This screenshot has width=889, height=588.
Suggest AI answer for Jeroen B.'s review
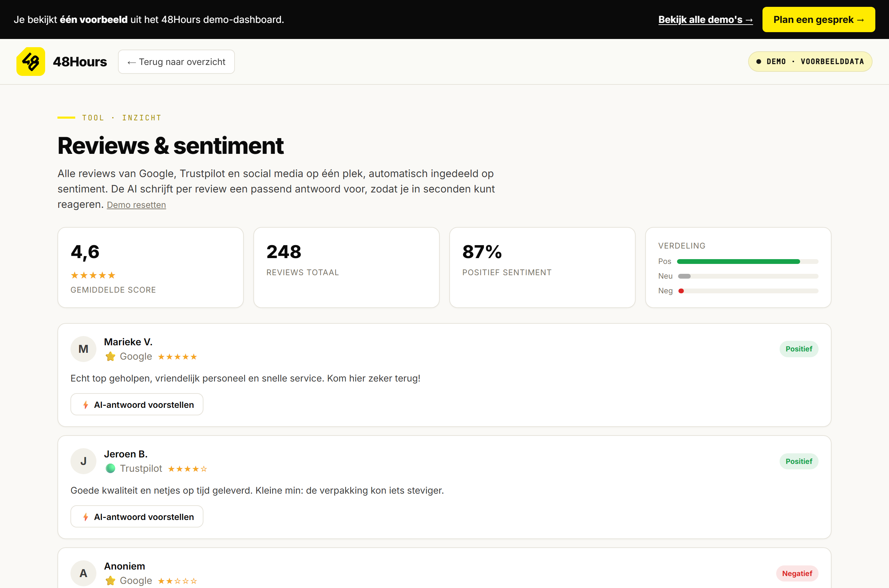[x=137, y=516]
